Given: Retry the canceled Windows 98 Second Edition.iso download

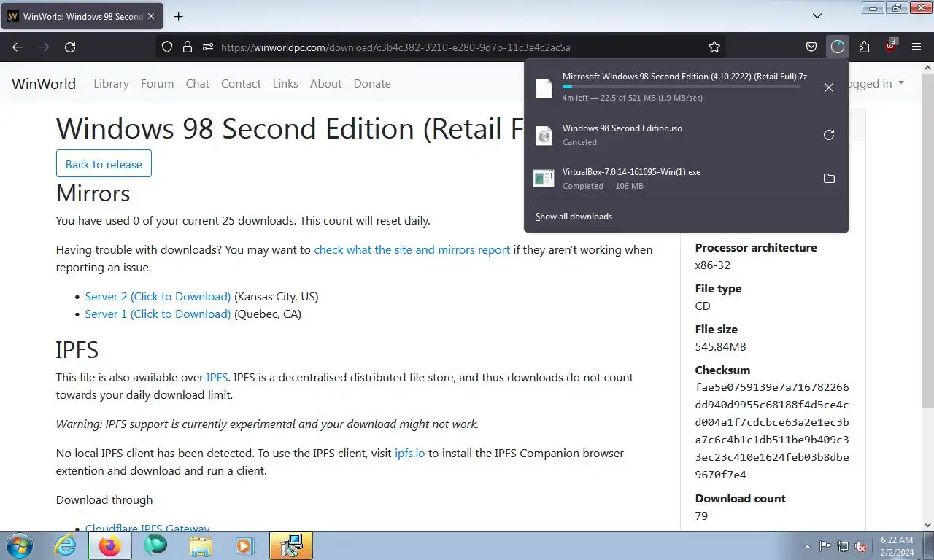Looking at the screenshot, I should pyautogui.click(x=829, y=135).
